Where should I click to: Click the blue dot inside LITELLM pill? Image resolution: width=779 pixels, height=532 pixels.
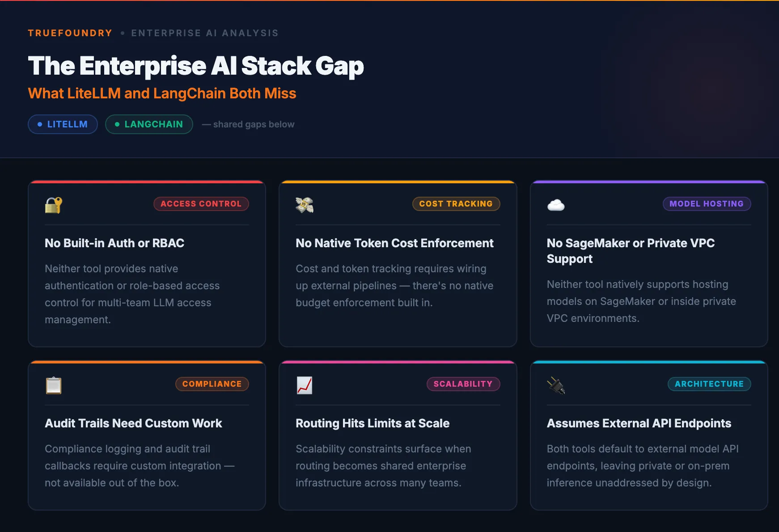(x=40, y=124)
